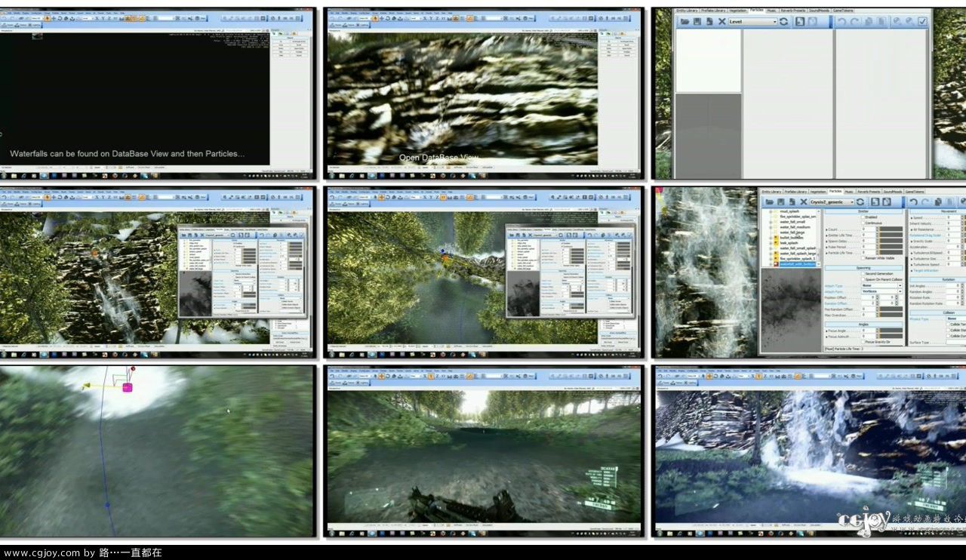Viewport: 966px width, 560px height.
Task: Select mud_splash in particle tree
Action: point(789,211)
